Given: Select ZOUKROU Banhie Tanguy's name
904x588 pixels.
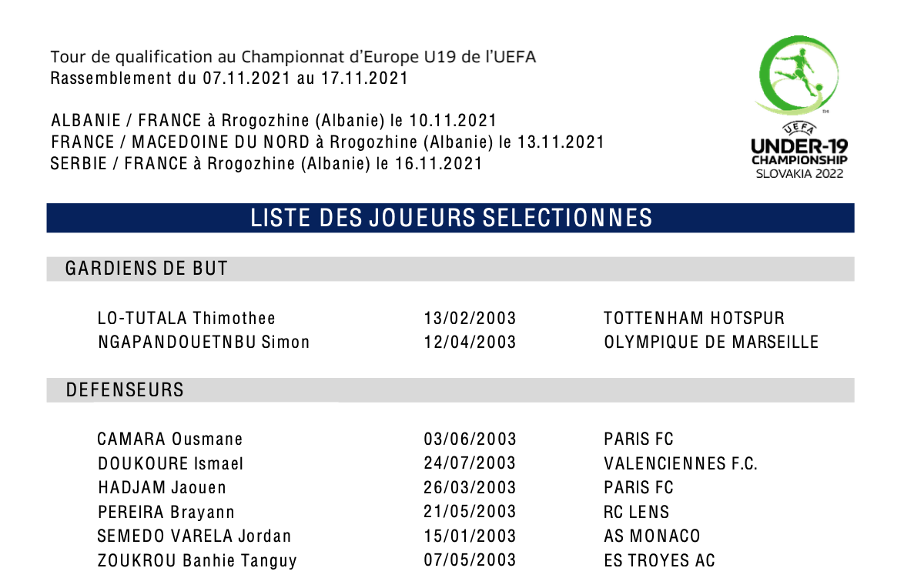Looking at the screenshot, I should coord(197,561).
